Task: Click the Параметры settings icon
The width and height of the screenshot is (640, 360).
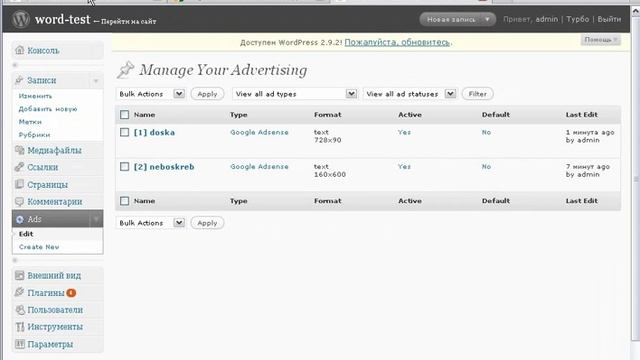Action: point(19,344)
